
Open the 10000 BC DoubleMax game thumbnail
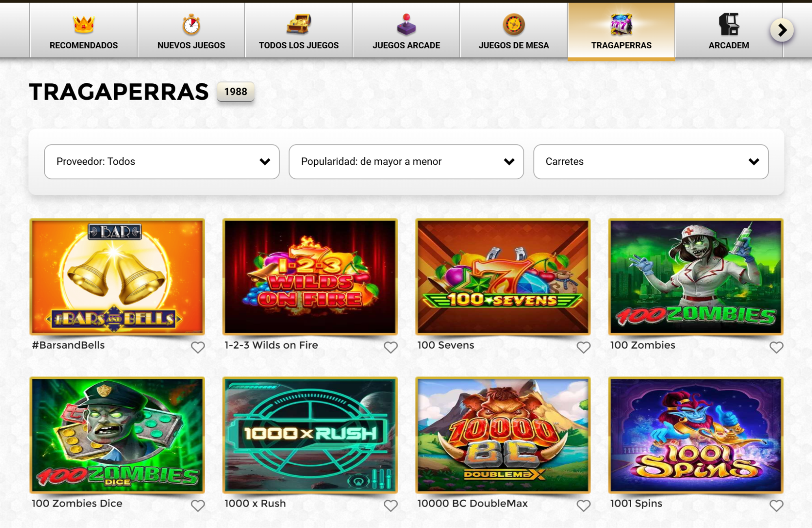pyautogui.click(x=503, y=435)
